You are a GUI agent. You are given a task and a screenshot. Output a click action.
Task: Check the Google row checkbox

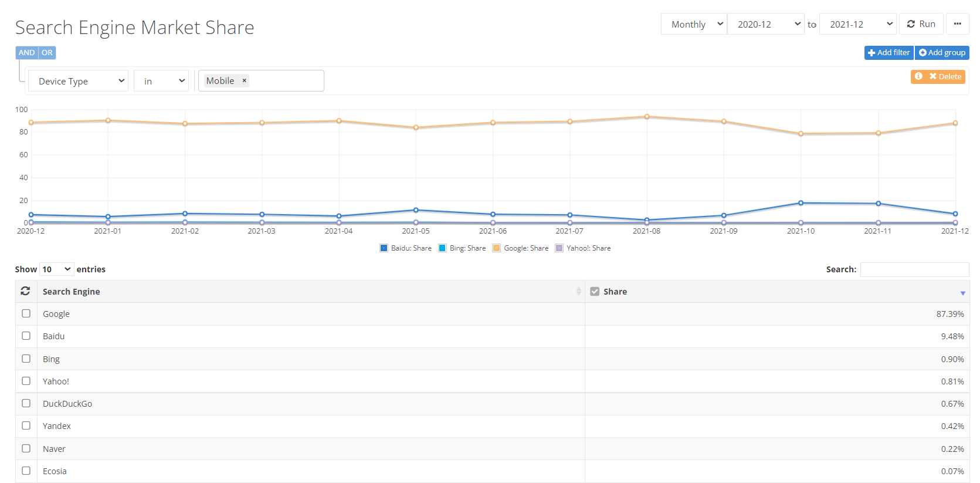[26, 313]
